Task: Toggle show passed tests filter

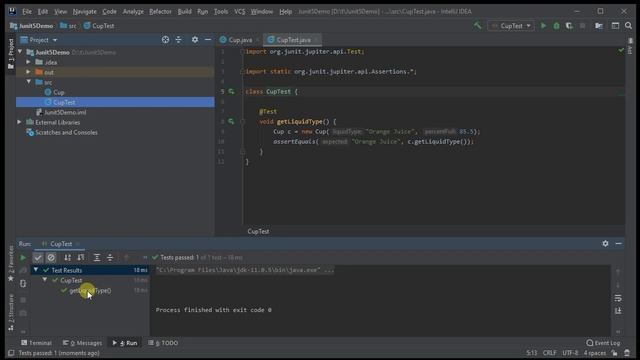Action: [38, 258]
